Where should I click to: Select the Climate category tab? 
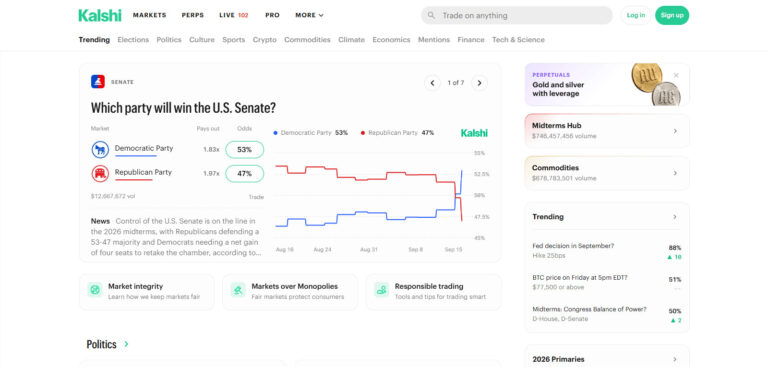pyautogui.click(x=351, y=40)
